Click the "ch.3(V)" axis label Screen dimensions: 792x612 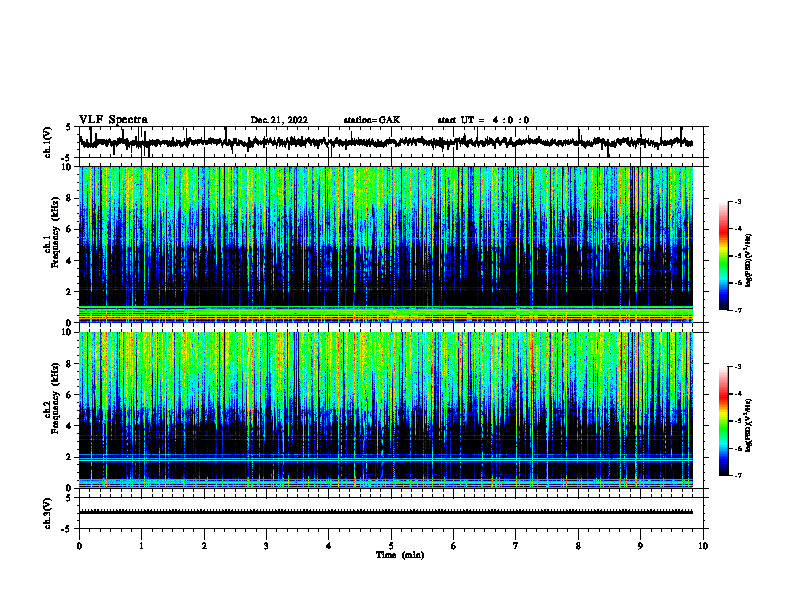pyautogui.click(x=48, y=513)
